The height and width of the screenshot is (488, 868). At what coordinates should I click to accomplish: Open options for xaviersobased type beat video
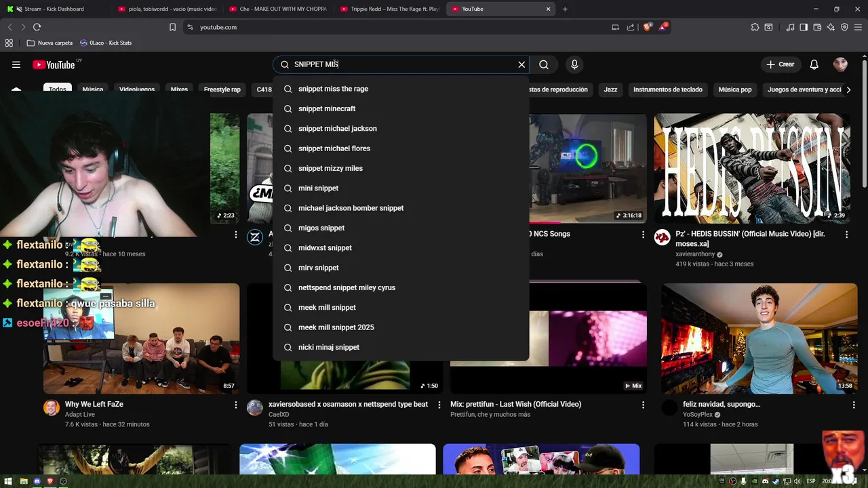(439, 405)
